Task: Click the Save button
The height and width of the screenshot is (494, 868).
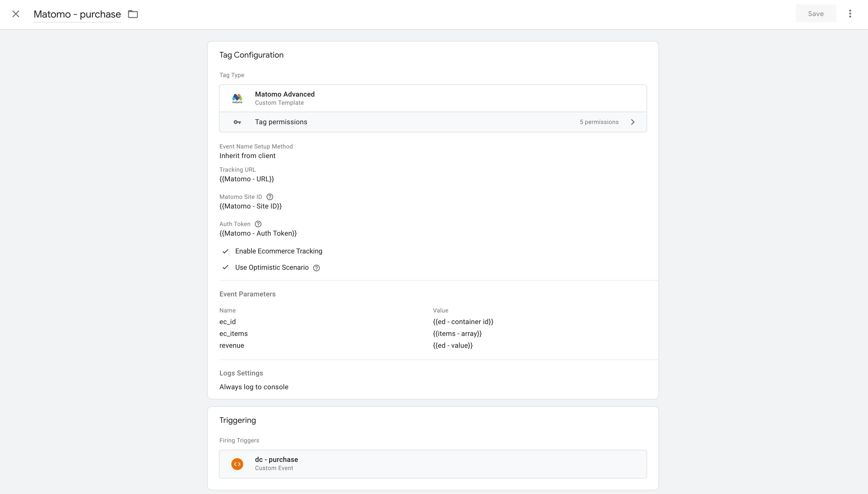Action: coord(816,14)
